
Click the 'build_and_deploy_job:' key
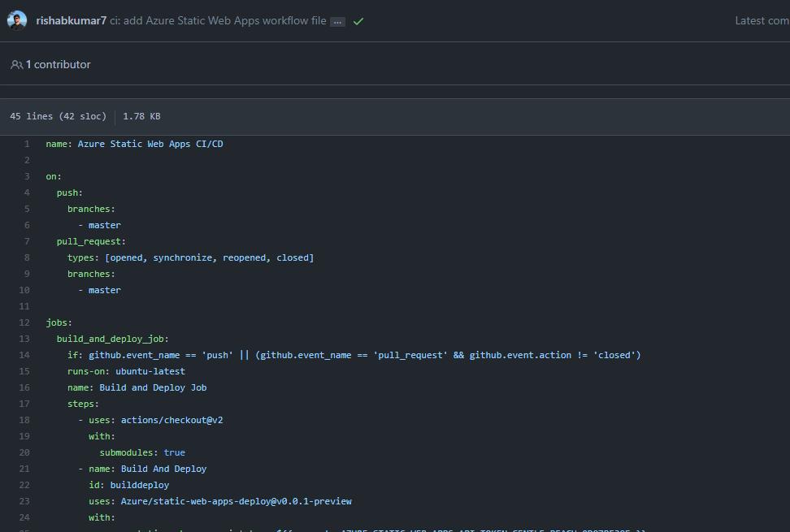(x=112, y=339)
